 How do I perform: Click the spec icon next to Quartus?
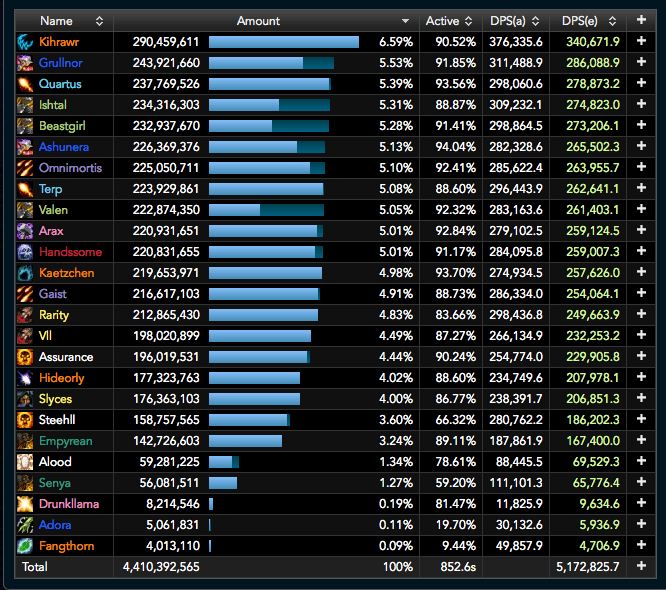(x=25, y=84)
